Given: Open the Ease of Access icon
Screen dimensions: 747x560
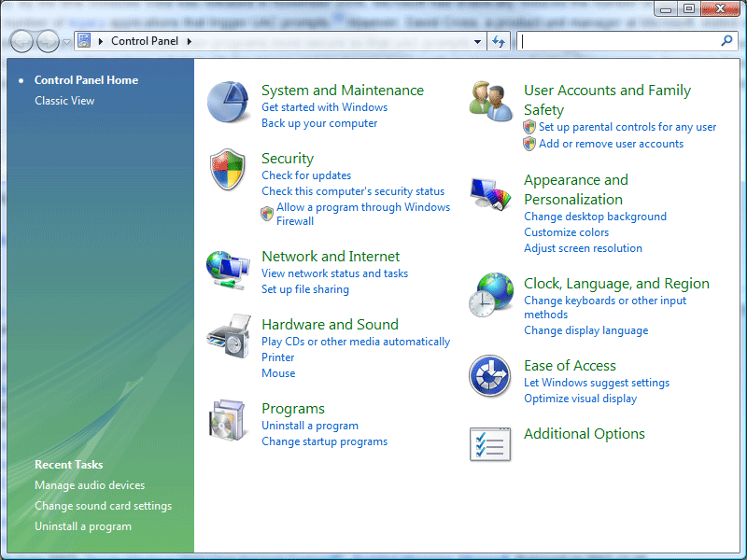Looking at the screenshot, I should point(490,376).
